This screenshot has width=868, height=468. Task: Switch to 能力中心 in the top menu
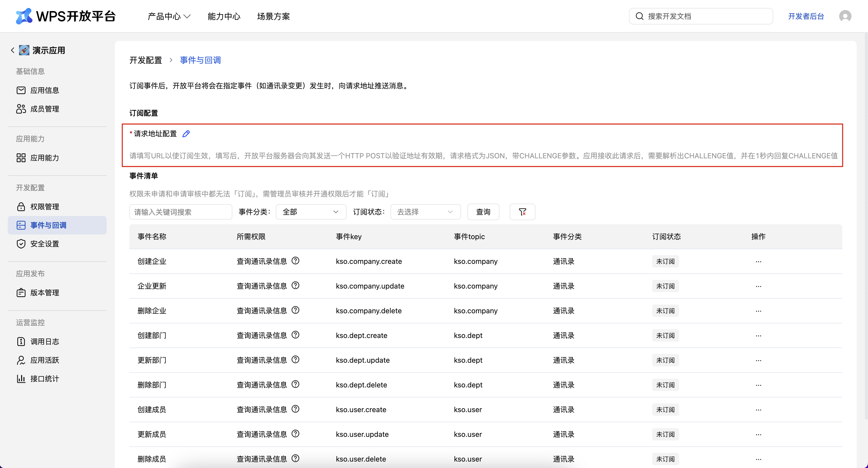pyautogui.click(x=224, y=16)
